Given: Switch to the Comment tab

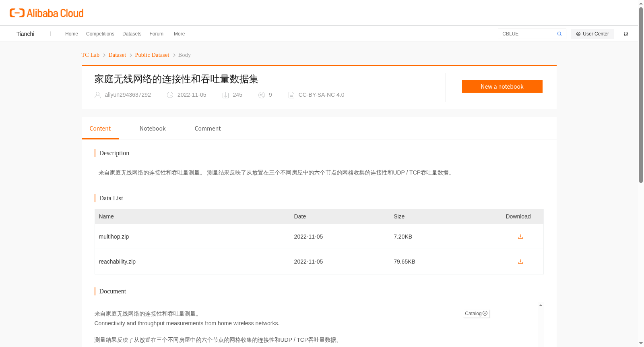Looking at the screenshot, I should [208, 129].
